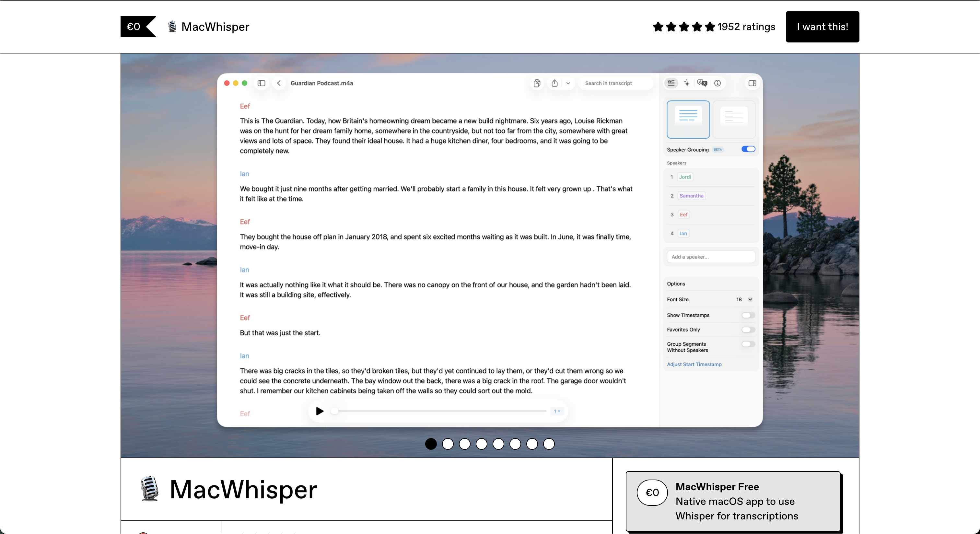The image size is (980, 534).
Task: Expand the export options chevron
Action: (568, 83)
